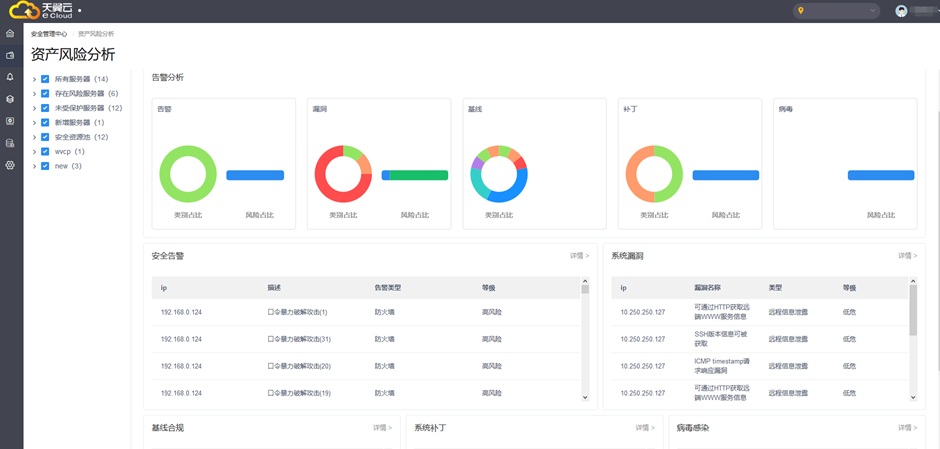Open the bell alerts icon in sidebar
This screenshot has height=449, width=940.
click(x=10, y=77)
